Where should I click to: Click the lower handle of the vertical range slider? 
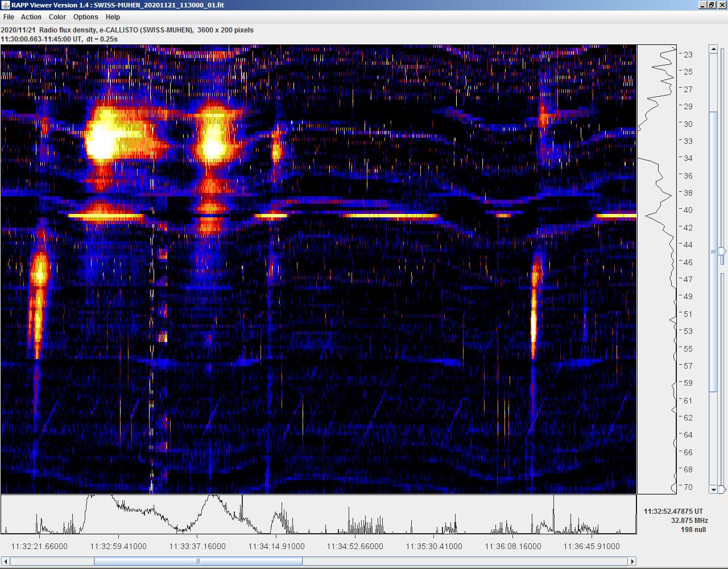point(722,489)
